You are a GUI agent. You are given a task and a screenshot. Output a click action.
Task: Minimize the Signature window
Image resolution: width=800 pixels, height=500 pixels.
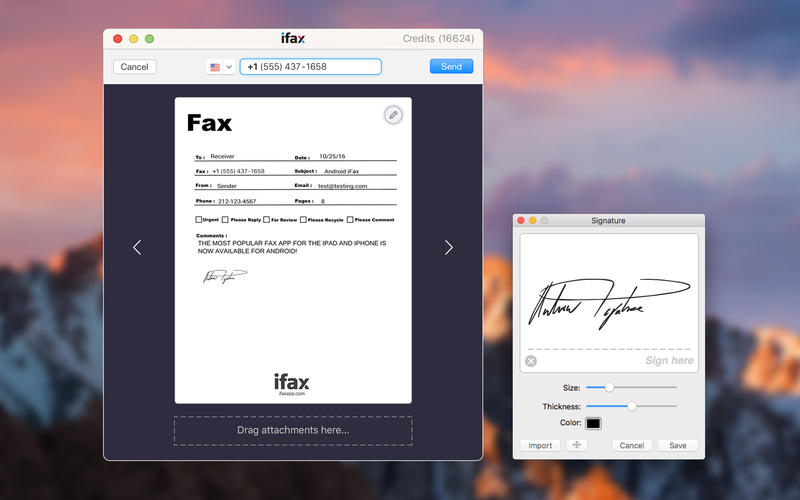coord(533,220)
